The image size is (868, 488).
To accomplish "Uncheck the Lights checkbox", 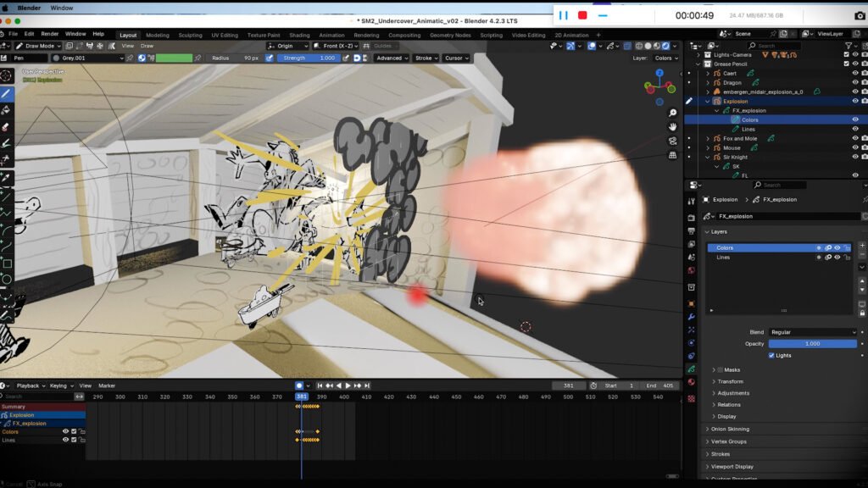I will (x=771, y=356).
